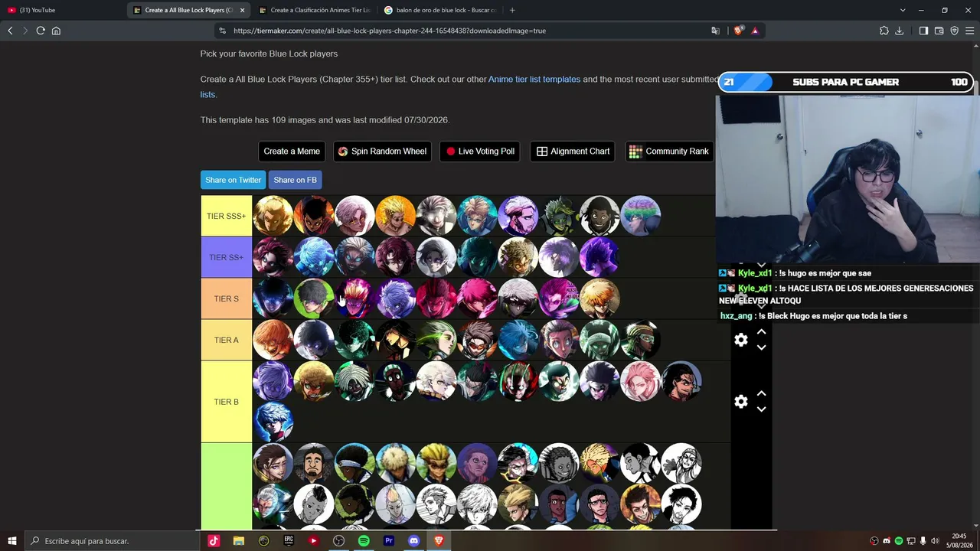The width and height of the screenshot is (980, 551).
Task: Open the Alignment Chart option
Action: coord(573,152)
